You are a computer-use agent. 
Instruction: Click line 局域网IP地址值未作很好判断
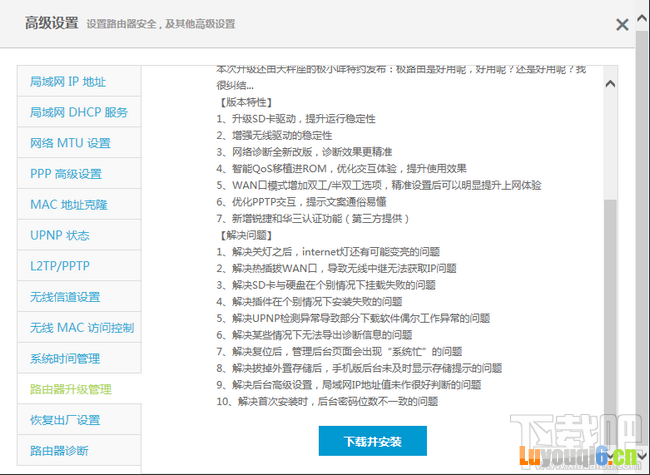[x=349, y=385]
